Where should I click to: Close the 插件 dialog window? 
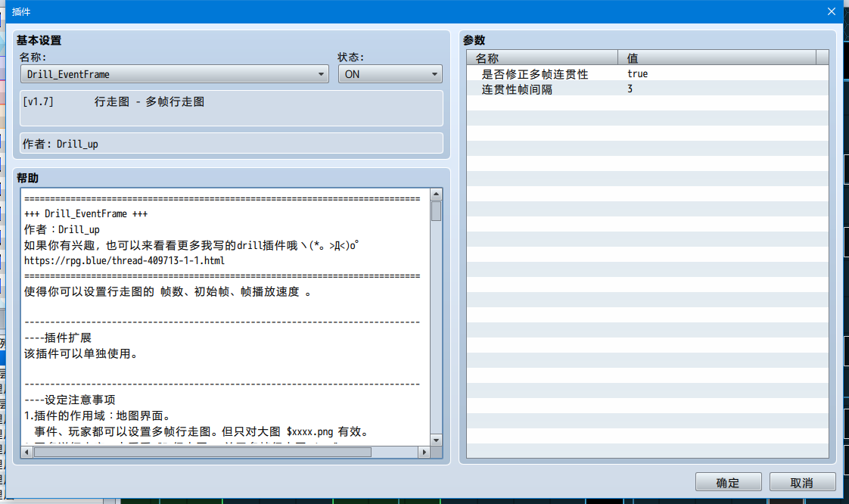pyautogui.click(x=832, y=11)
